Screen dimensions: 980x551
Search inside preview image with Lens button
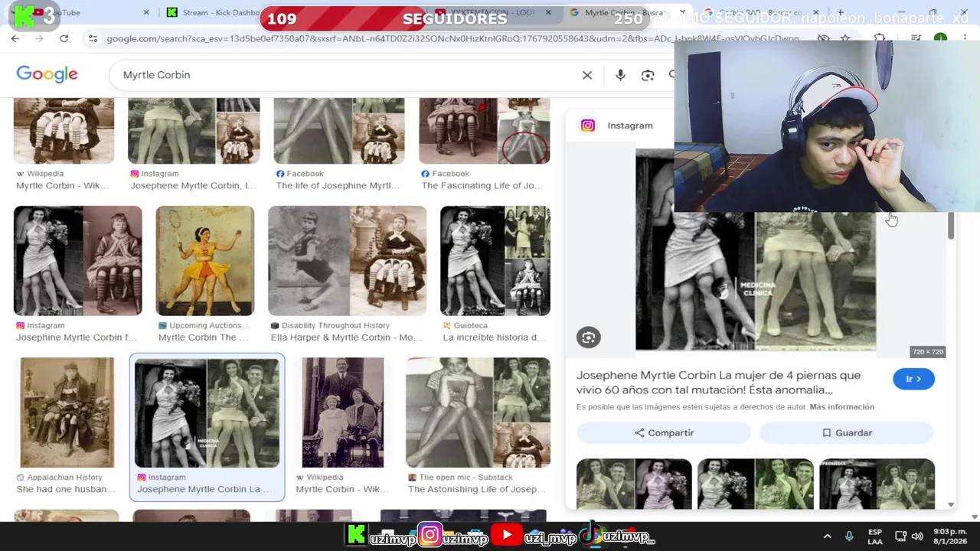pos(588,337)
